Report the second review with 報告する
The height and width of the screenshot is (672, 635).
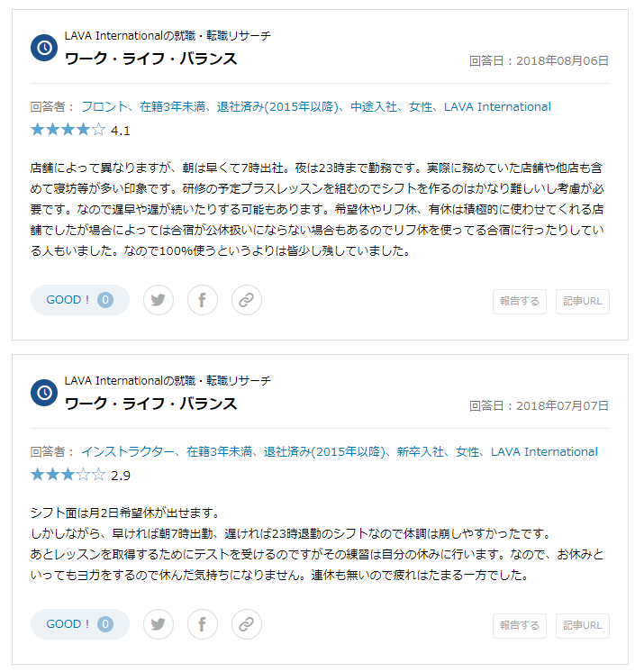(x=520, y=626)
